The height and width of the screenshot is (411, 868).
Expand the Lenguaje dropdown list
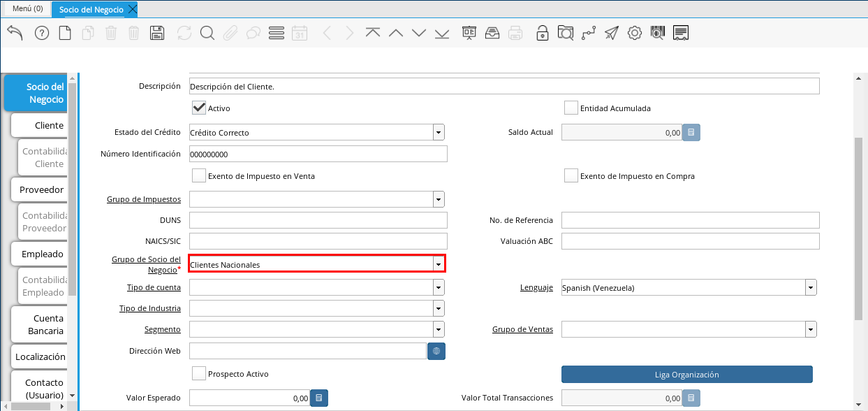point(810,287)
